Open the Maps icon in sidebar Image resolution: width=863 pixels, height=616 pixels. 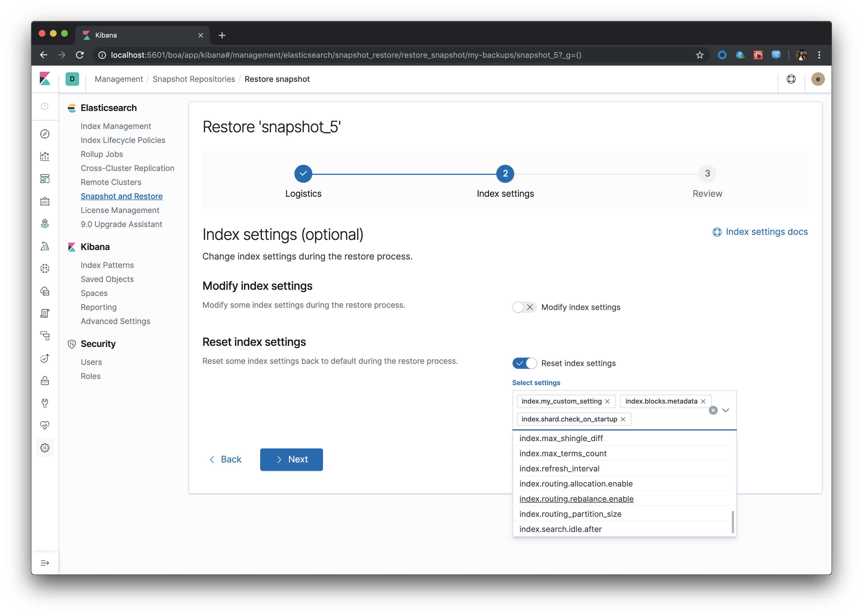point(45,223)
